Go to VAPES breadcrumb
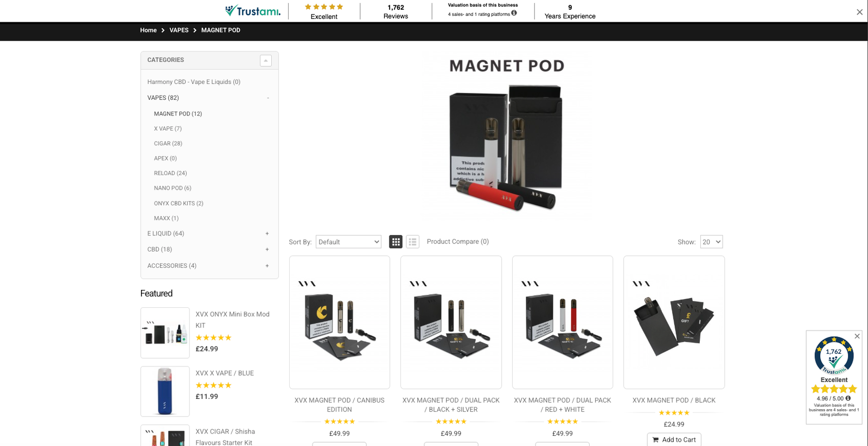 tap(179, 30)
